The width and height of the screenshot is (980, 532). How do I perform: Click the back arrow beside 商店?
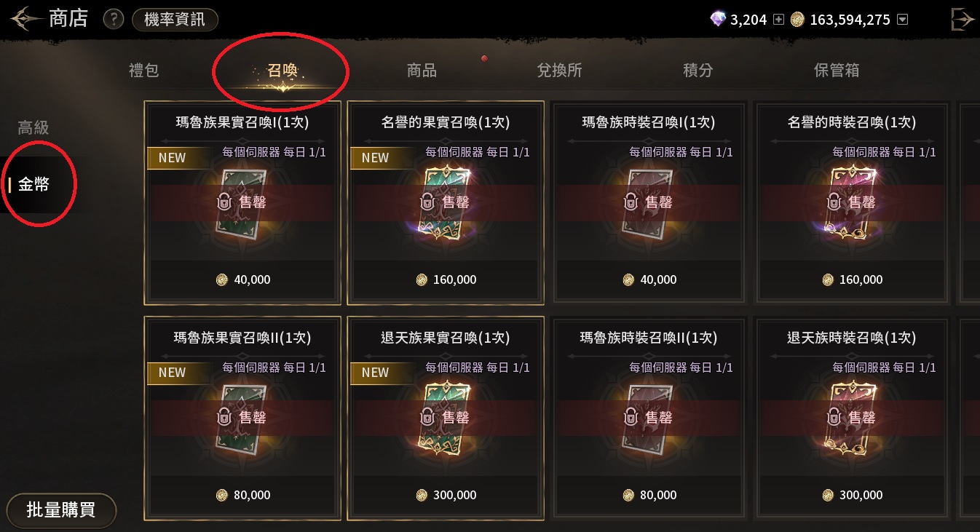coord(25,19)
